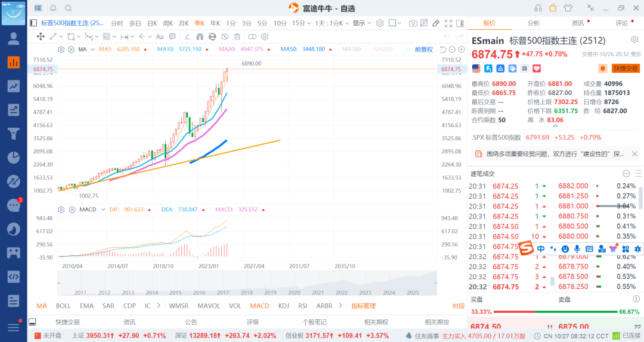
Task: Collapse the quote details chevron
Action: coord(555,126)
